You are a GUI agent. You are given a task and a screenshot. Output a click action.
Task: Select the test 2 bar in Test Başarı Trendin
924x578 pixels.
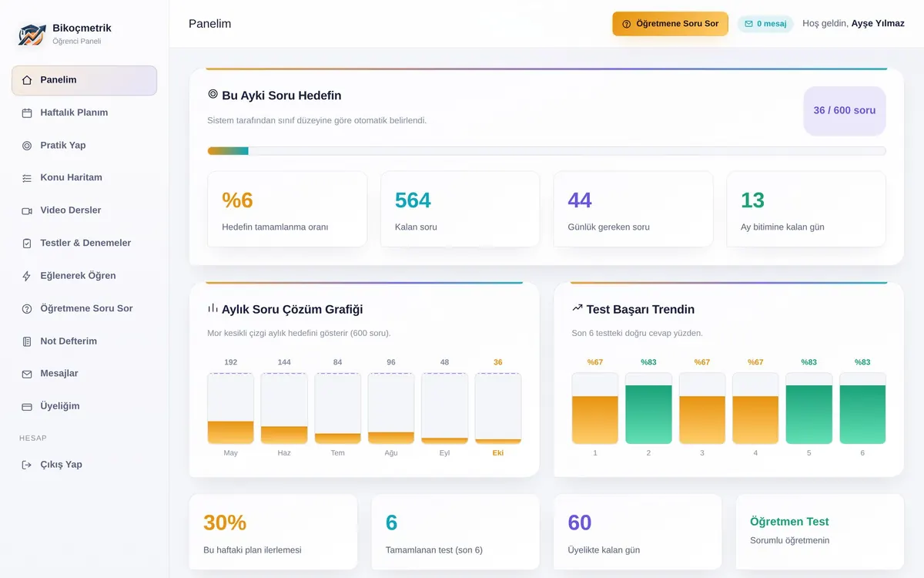pyautogui.click(x=648, y=408)
